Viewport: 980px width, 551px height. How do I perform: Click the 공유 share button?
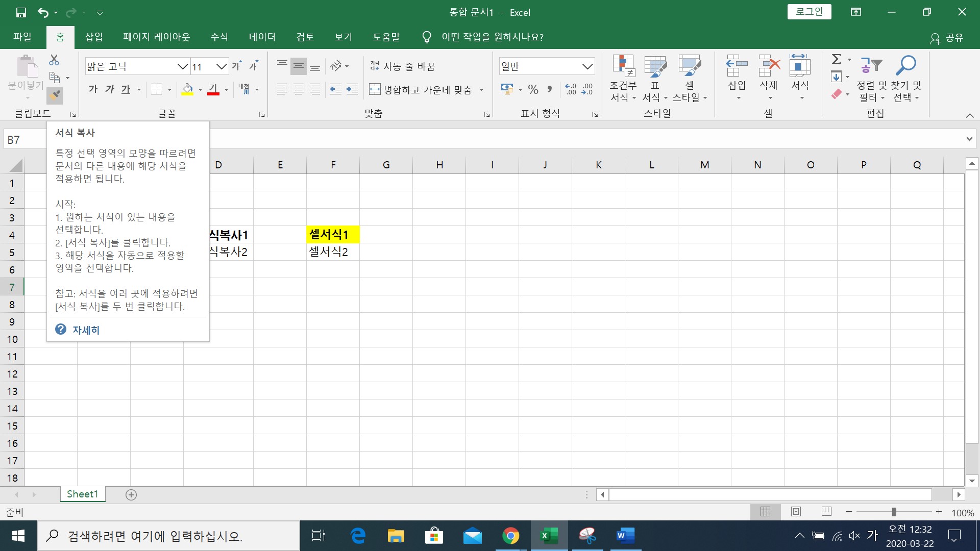947,38
